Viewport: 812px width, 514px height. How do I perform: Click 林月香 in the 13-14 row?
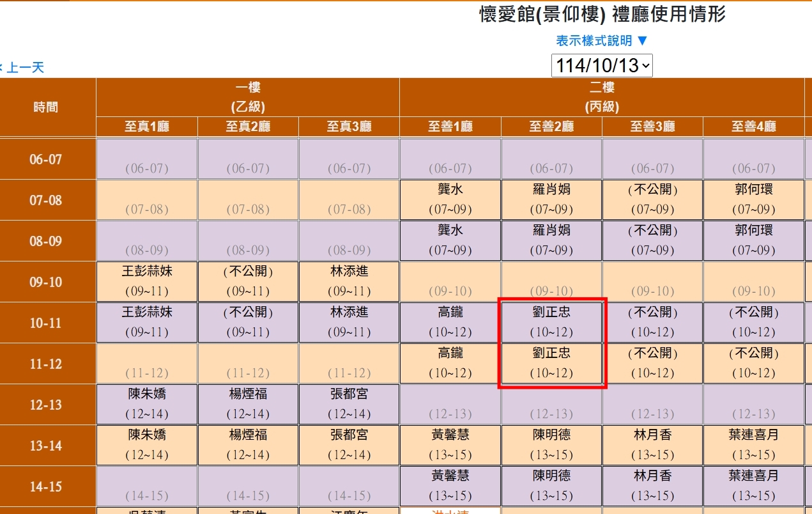click(x=652, y=435)
